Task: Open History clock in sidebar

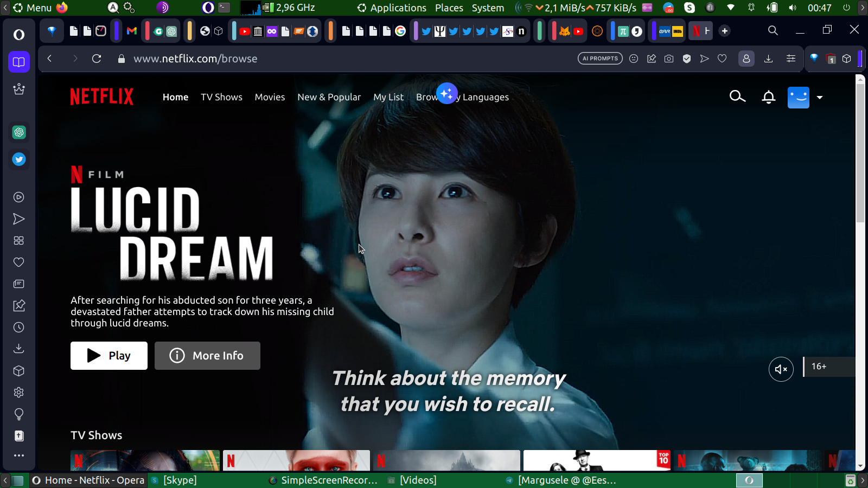Action: (x=19, y=328)
